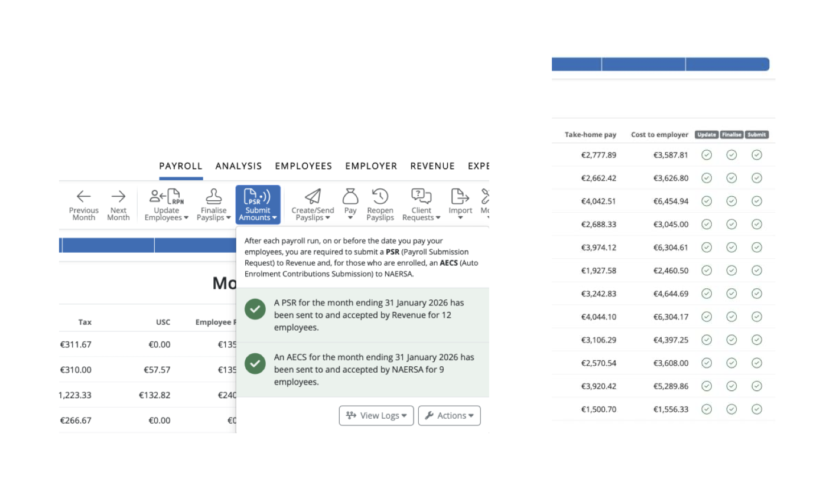Expand the Update Employees dropdown

(166, 205)
